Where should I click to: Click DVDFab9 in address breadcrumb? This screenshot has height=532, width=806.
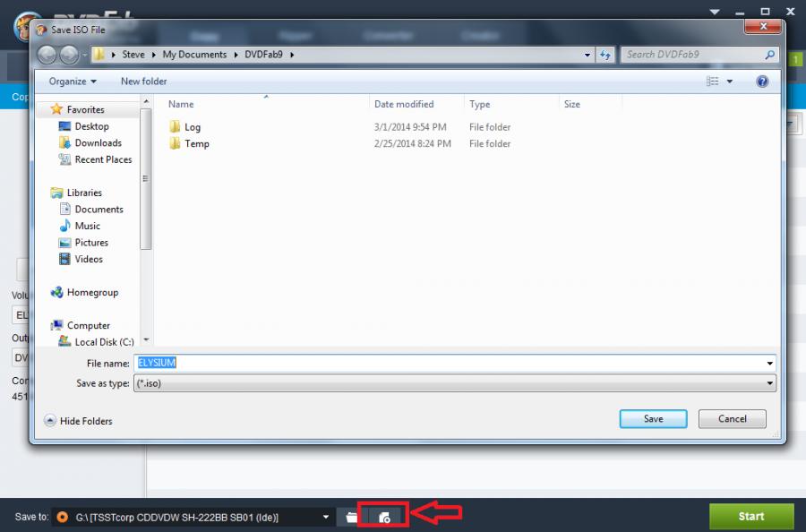pyautogui.click(x=263, y=55)
